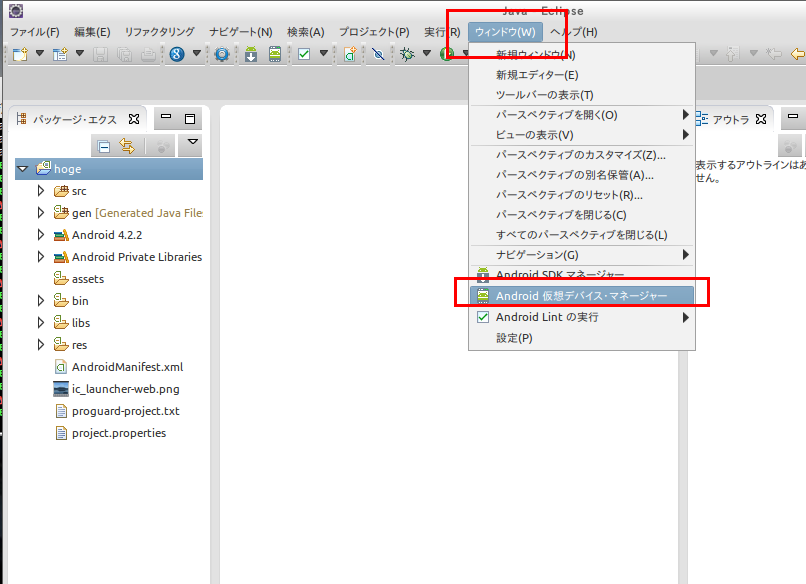Expand the gen folder
This screenshot has width=806, height=584.
pyautogui.click(x=41, y=212)
